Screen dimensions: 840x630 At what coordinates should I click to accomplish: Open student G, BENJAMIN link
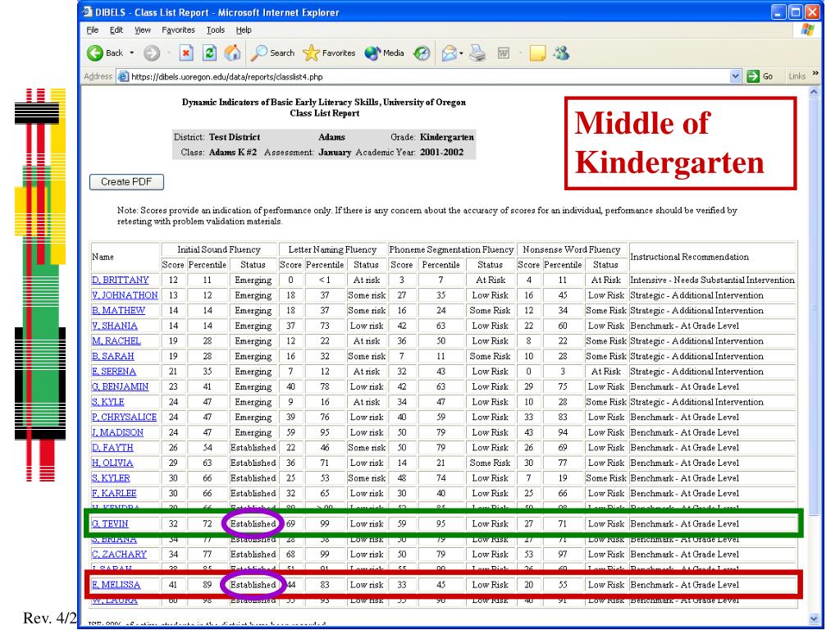120,387
